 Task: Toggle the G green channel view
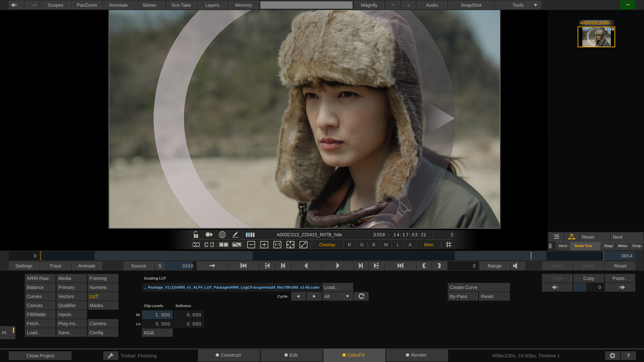tap(362, 245)
